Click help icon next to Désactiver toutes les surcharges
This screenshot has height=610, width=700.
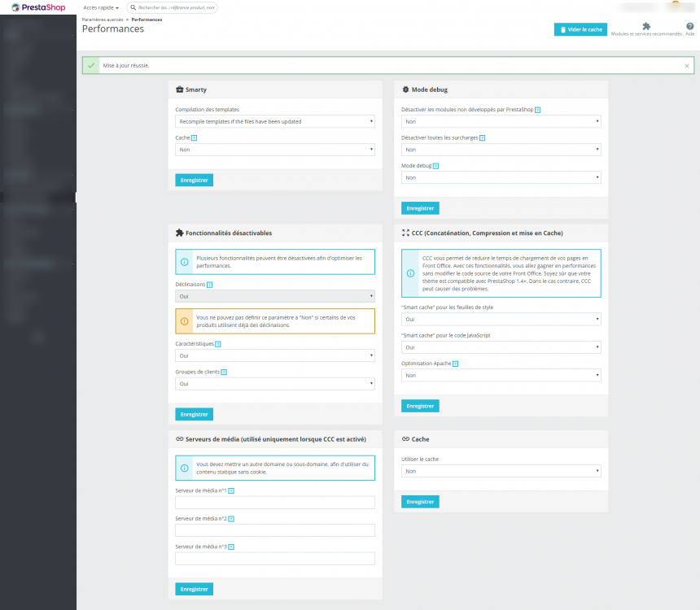[483, 138]
